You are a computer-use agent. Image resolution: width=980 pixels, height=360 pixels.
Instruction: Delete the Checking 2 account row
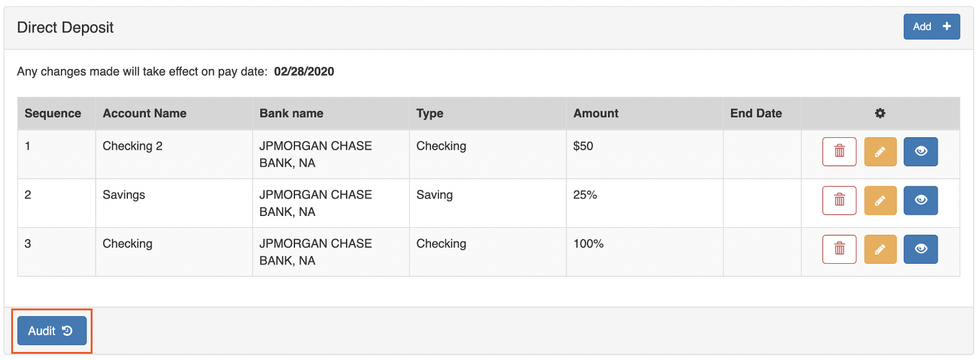point(839,151)
